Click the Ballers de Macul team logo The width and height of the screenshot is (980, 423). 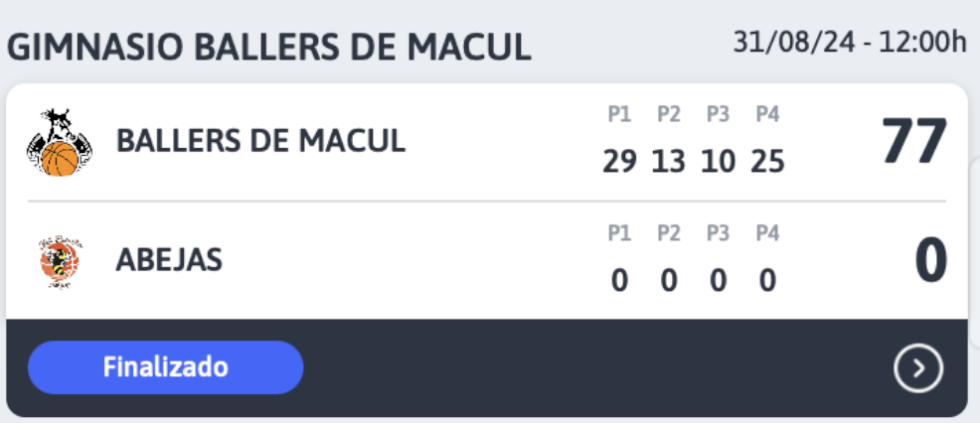(60, 142)
